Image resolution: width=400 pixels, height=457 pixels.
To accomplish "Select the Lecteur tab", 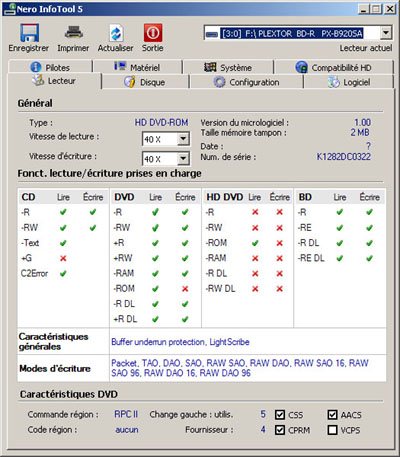I will [54, 81].
